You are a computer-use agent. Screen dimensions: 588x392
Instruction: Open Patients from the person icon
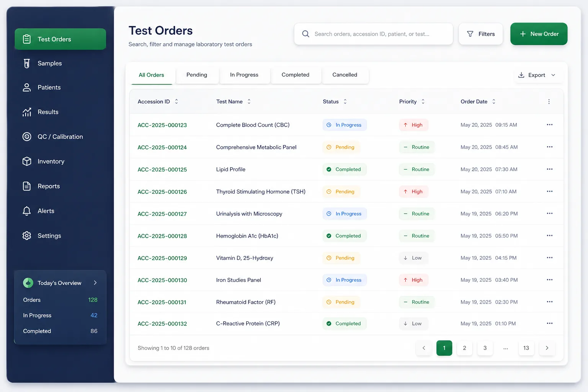point(27,88)
